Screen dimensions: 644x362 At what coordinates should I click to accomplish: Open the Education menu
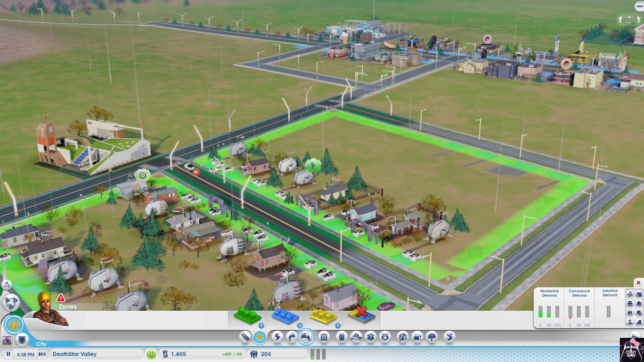[x=402, y=337]
